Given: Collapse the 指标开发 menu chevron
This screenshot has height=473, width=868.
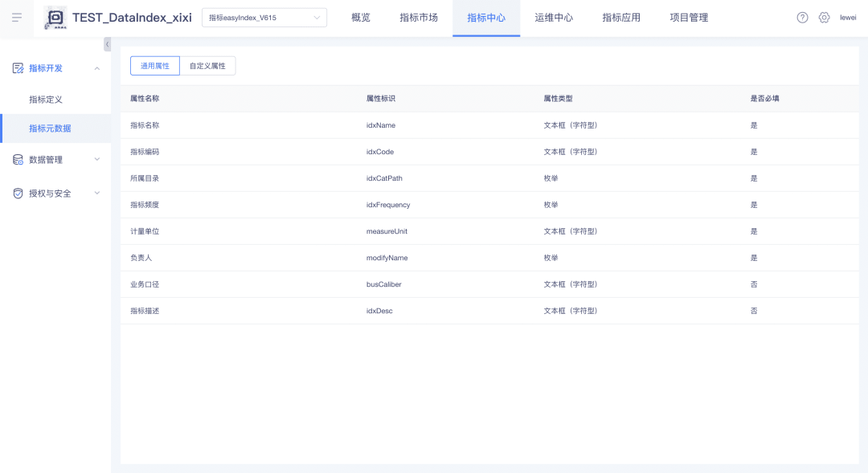Looking at the screenshot, I should pos(97,68).
